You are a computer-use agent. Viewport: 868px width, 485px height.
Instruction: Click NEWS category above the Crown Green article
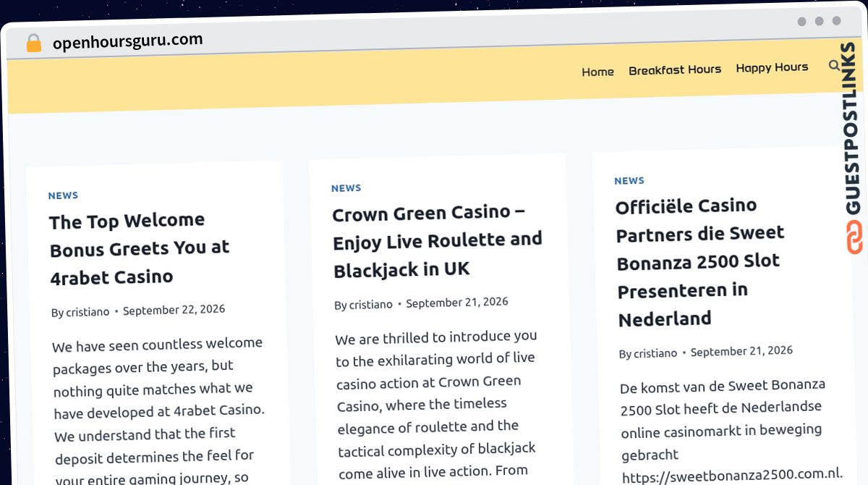click(346, 188)
